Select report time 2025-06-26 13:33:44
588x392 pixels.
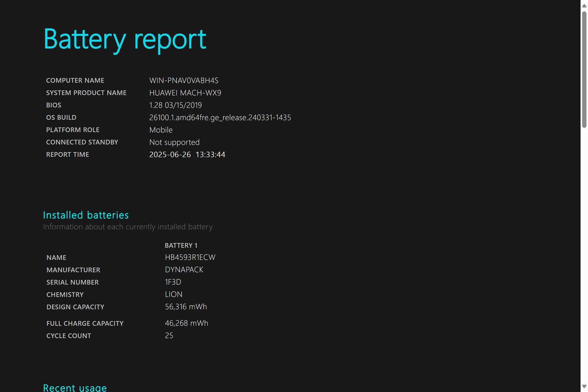[187, 155]
